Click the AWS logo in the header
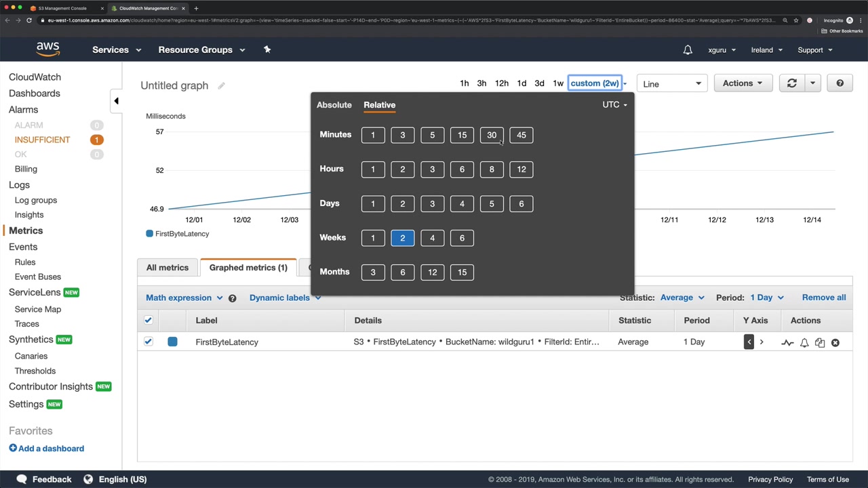Viewport: 868px width, 488px height. [48, 49]
